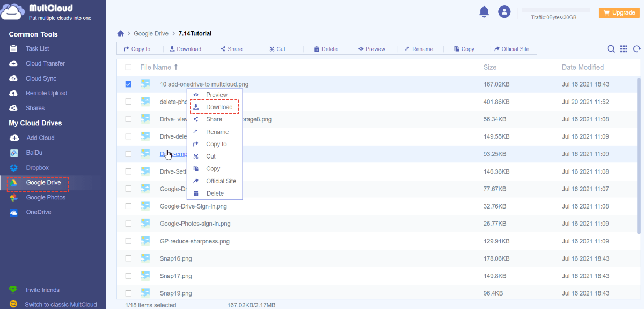
Task: Click the traffic usage progress bar
Action: coord(555,10)
